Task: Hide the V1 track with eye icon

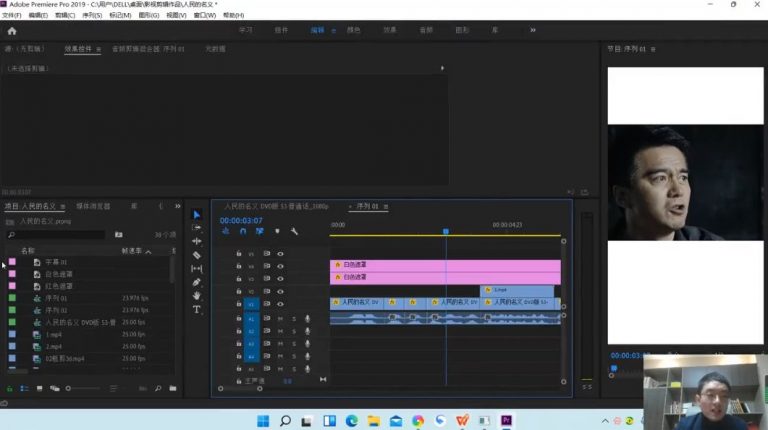Action: point(280,303)
